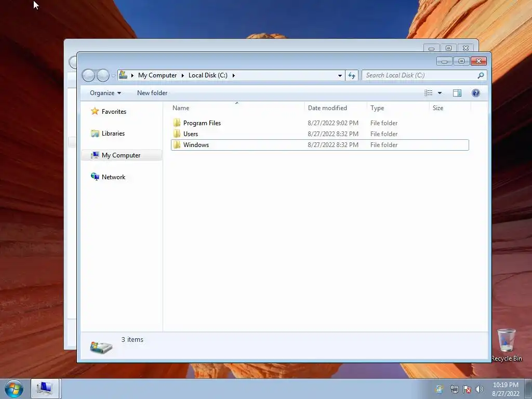Click the drive icon in details pane
532x399 pixels.
click(x=101, y=347)
